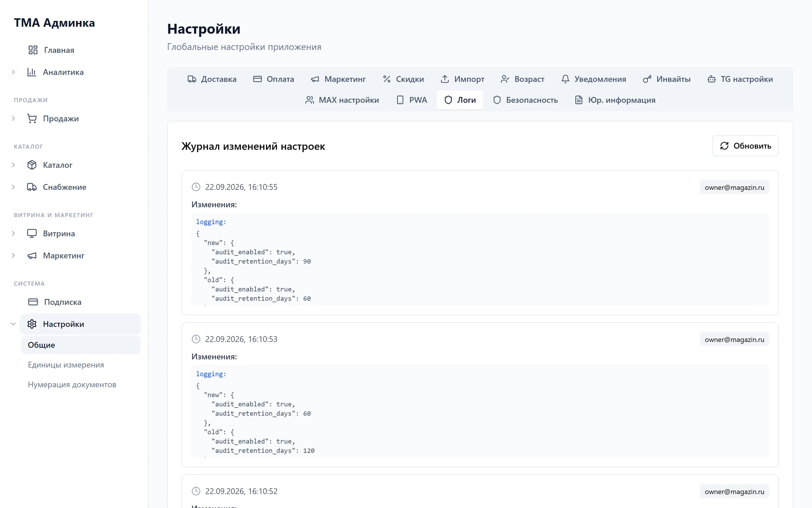Expand the Аналитика section chevron
The height and width of the screenshot is (508, 812).
(x=13, y=72)
